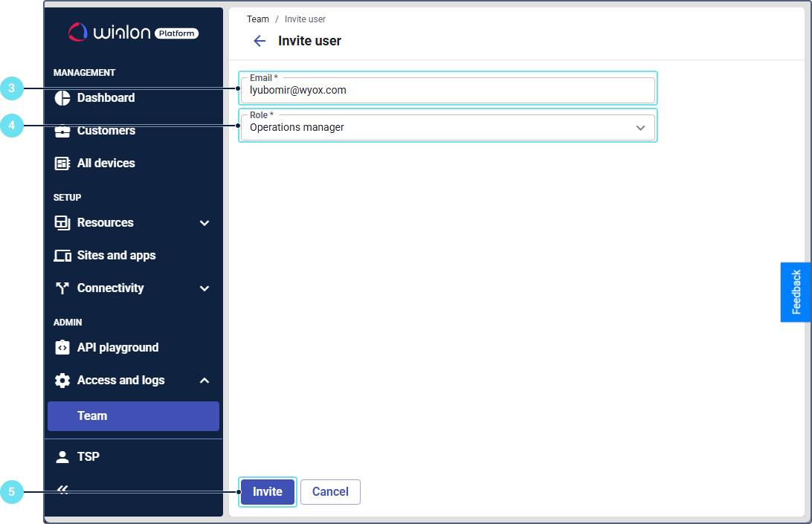Click the Invite button
812x524 pixels.
click(267, 492)
